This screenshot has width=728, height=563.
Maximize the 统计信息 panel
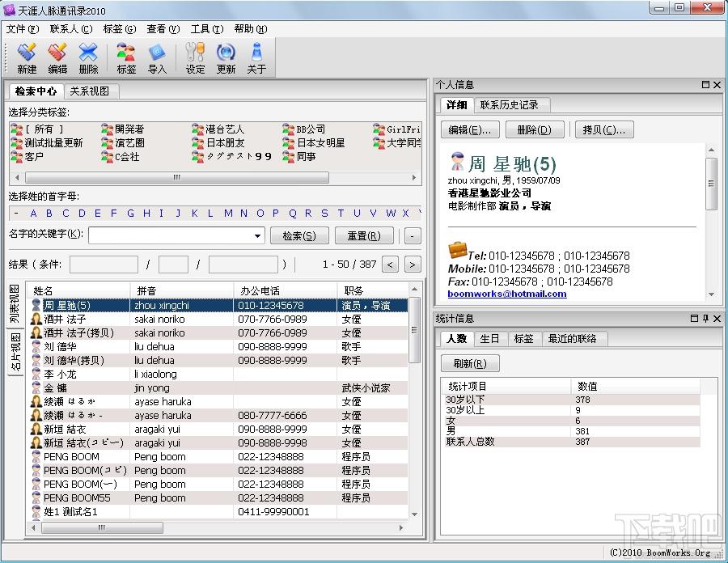[x=695, y=319]
